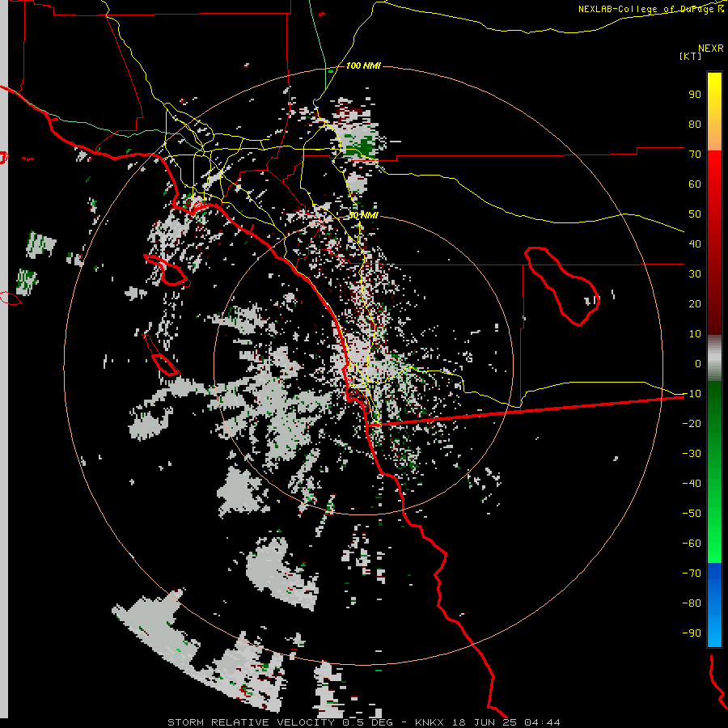Click the 40 value on velocity scale
Viewport: 728px width, 728px height.
tap(695, 244)
